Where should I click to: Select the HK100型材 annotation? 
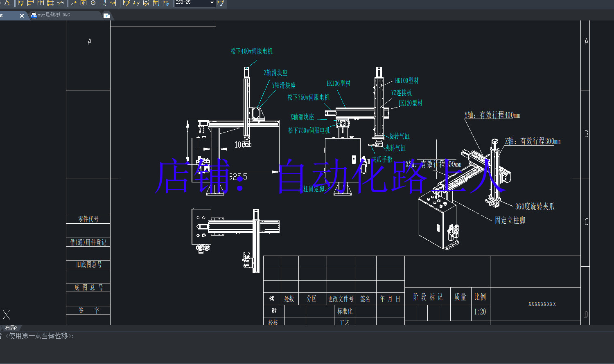click(407, 81)
